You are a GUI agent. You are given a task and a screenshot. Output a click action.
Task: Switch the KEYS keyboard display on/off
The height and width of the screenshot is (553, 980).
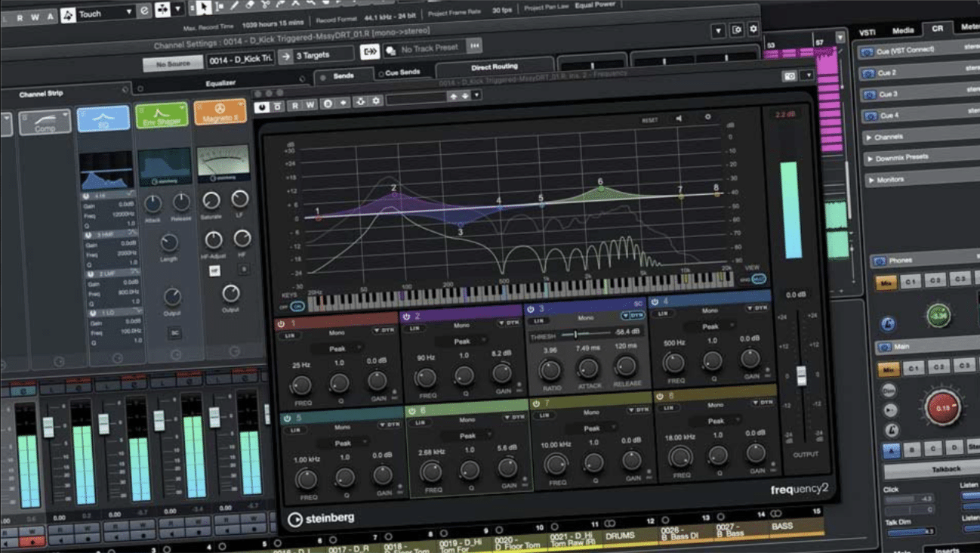point(296,307)
